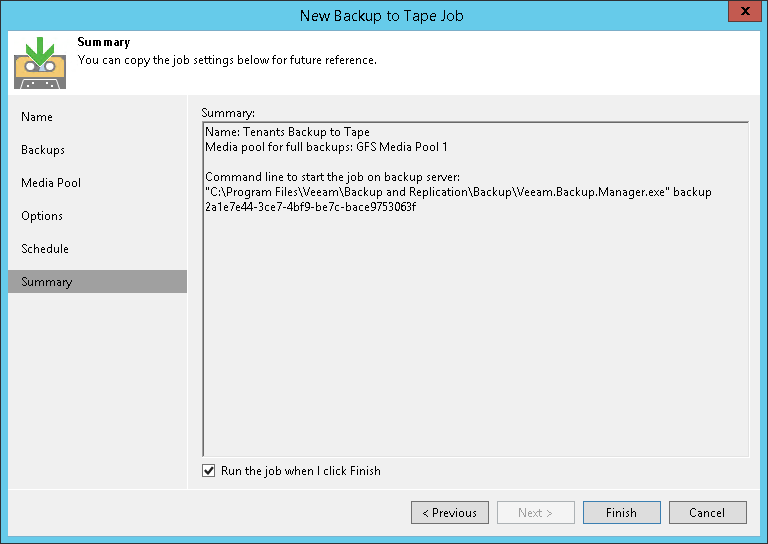Viewport: 768px width, 544px height.
Task: Select the Options wizard step
Action: [x=42, y=216]
